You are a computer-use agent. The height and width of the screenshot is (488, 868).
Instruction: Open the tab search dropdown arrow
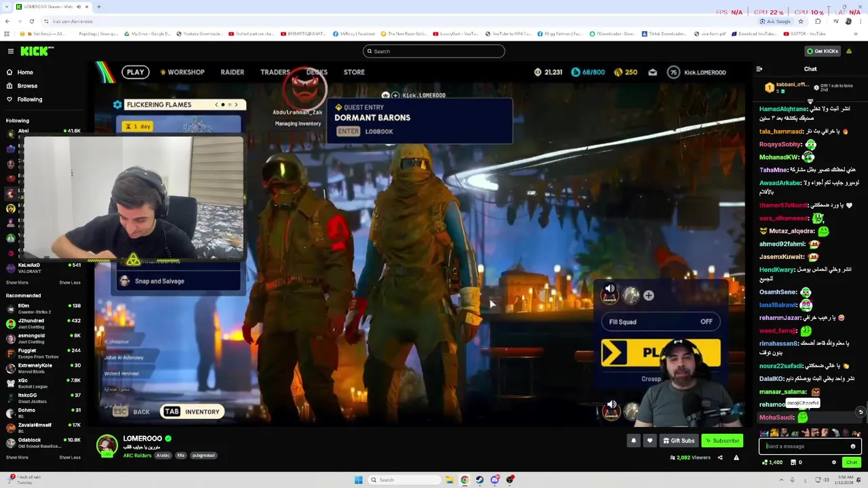pyautogui.click(x=6, y=7)
